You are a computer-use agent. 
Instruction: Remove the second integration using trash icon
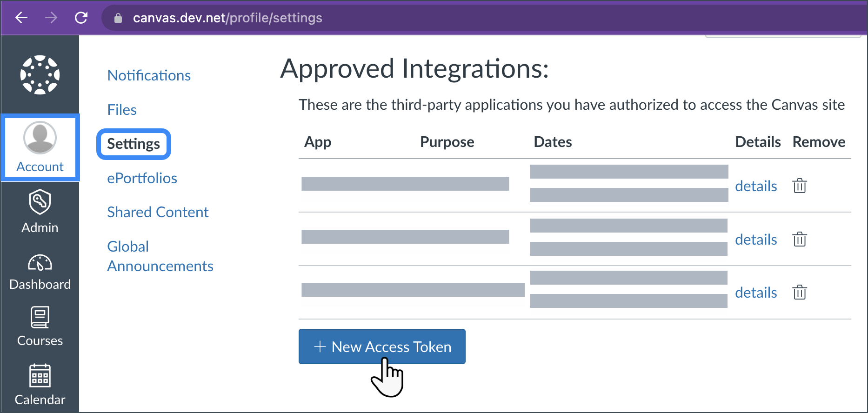click(800, 240)
